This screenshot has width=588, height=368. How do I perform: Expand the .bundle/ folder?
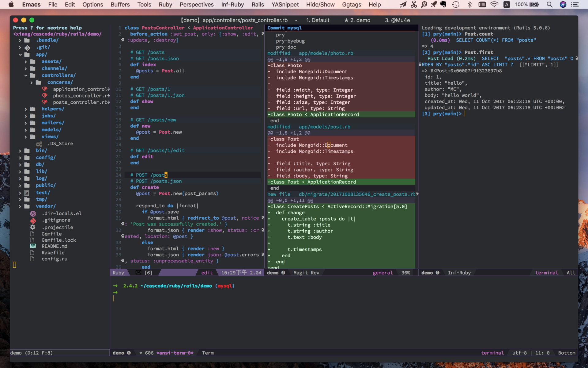20,40
